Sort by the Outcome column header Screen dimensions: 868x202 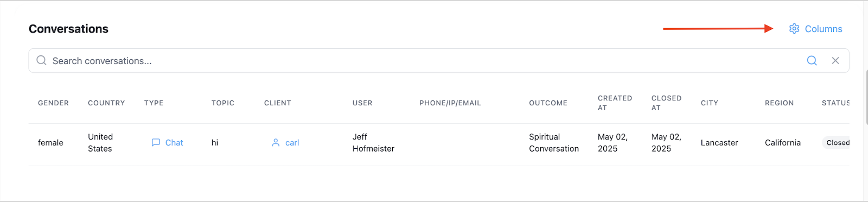[548, 103]
